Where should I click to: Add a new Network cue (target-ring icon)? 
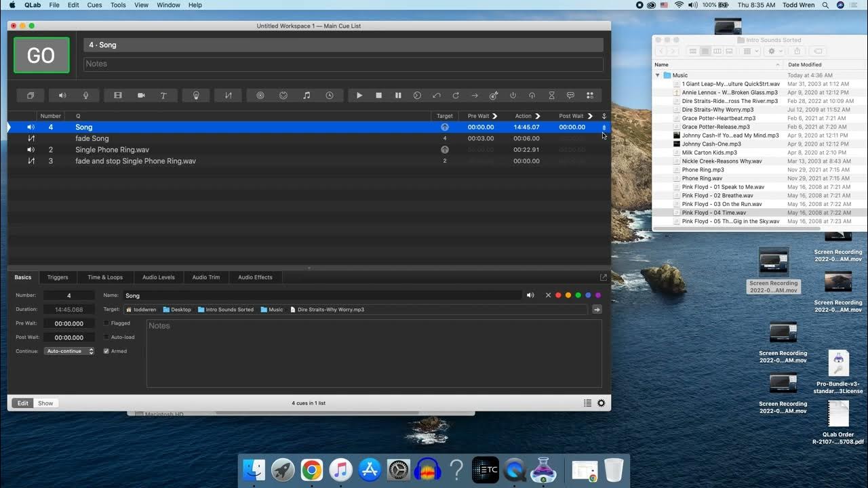point(260,96)
